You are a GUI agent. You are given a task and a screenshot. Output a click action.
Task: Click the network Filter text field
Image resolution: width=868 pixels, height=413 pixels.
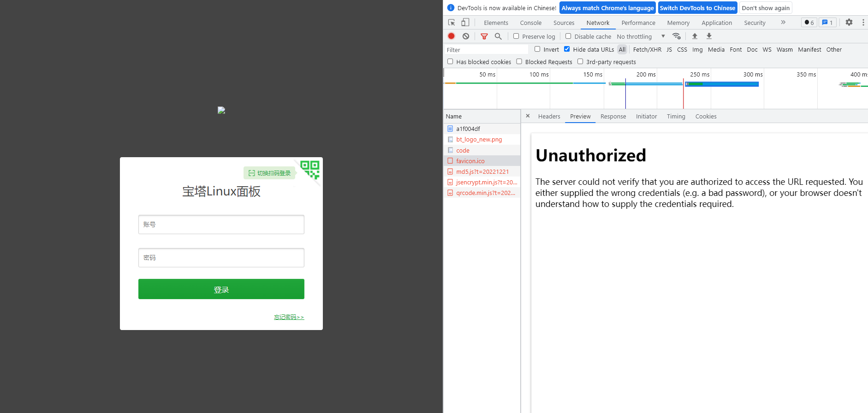click(486, 49)
